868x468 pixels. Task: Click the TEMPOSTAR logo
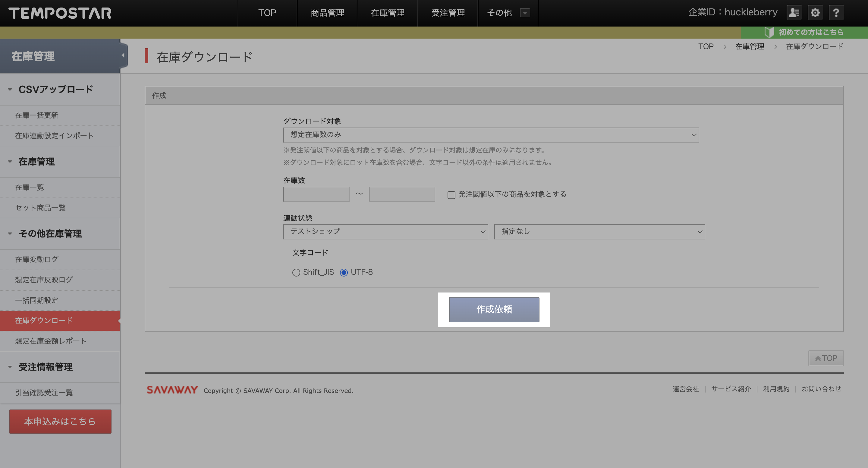(60, 13)
